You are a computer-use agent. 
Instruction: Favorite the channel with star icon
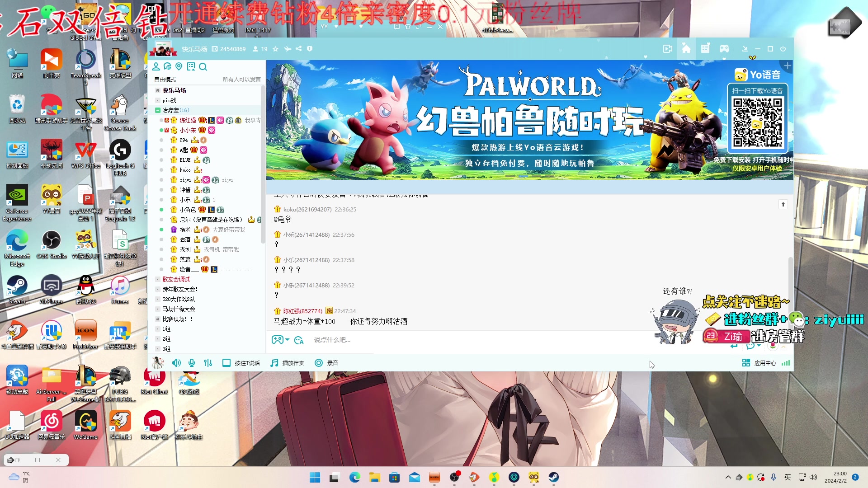pos(275,49)
